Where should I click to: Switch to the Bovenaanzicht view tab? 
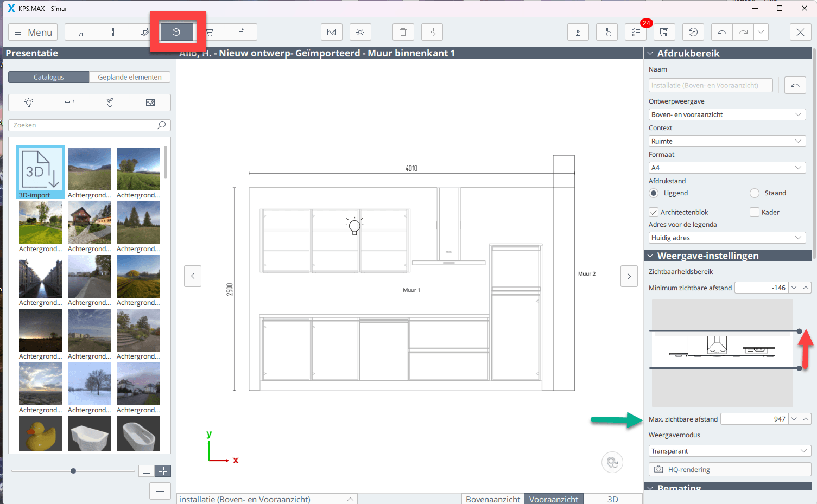(x=492, y=499)
